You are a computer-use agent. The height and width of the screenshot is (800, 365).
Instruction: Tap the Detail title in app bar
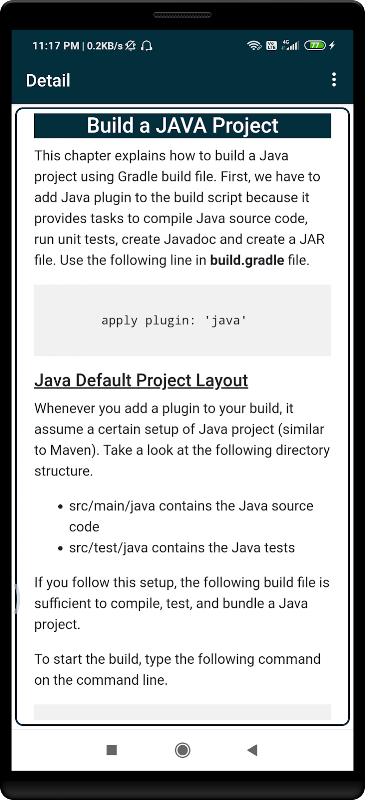click(x=48, y=80)
